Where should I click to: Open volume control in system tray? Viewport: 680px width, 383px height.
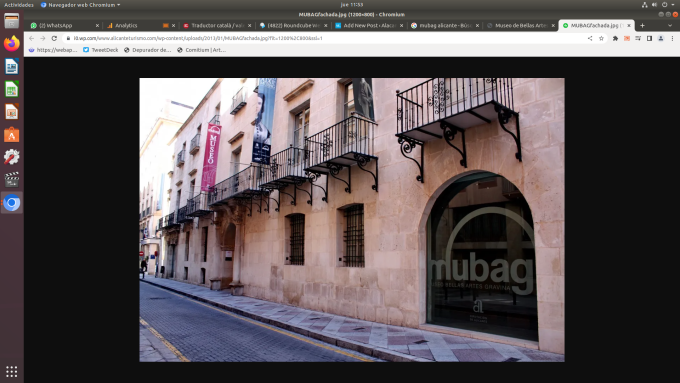(x=654, y=5)
